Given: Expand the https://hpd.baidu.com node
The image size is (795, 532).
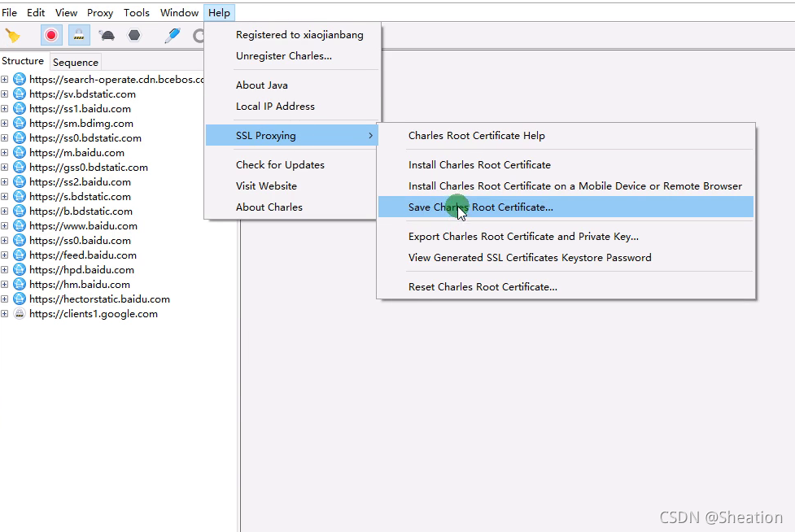Looking at the screenshot, I should (x=5, y=269).
